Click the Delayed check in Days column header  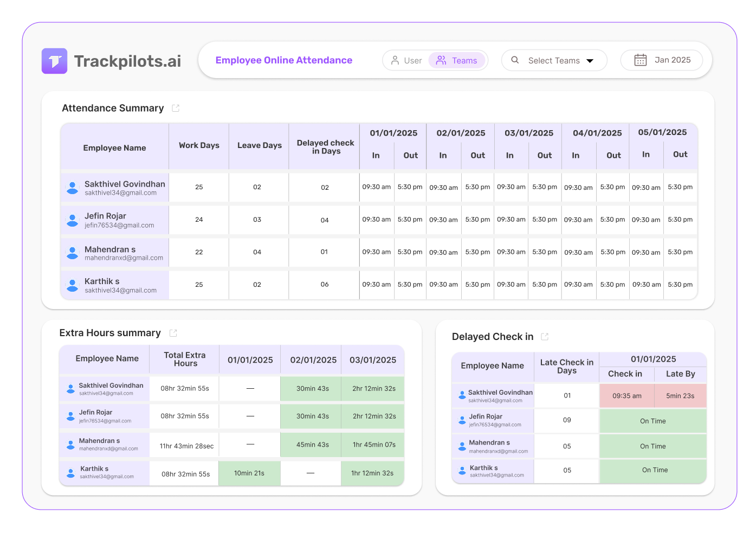(x=325, y=147)
